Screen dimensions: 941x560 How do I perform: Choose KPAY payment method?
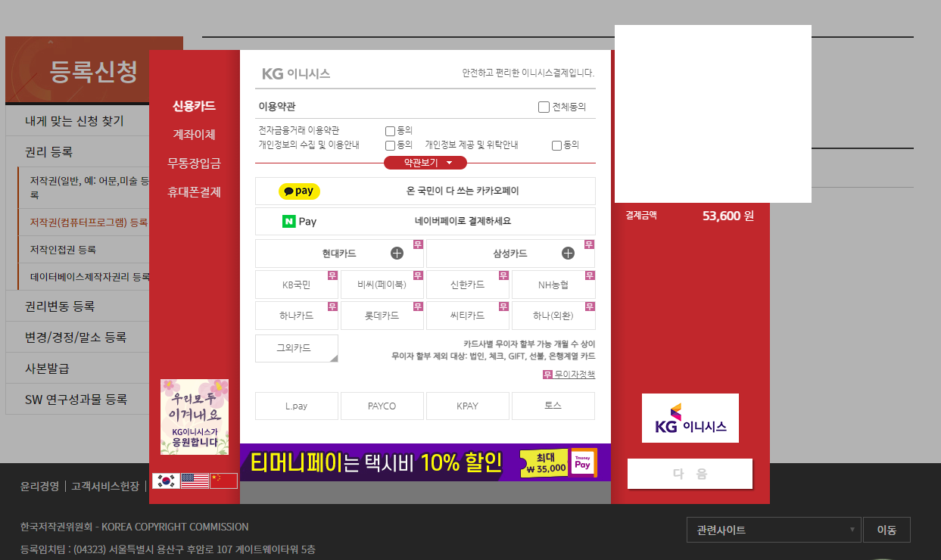(468, 406)
